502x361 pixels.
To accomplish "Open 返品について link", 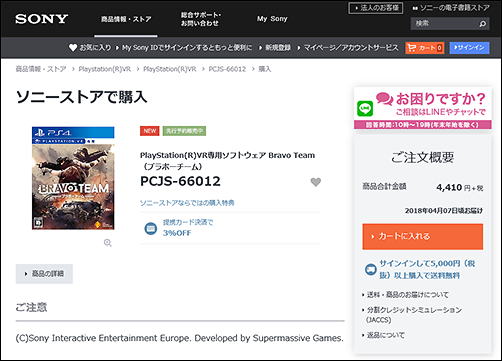I will [386, 335].
